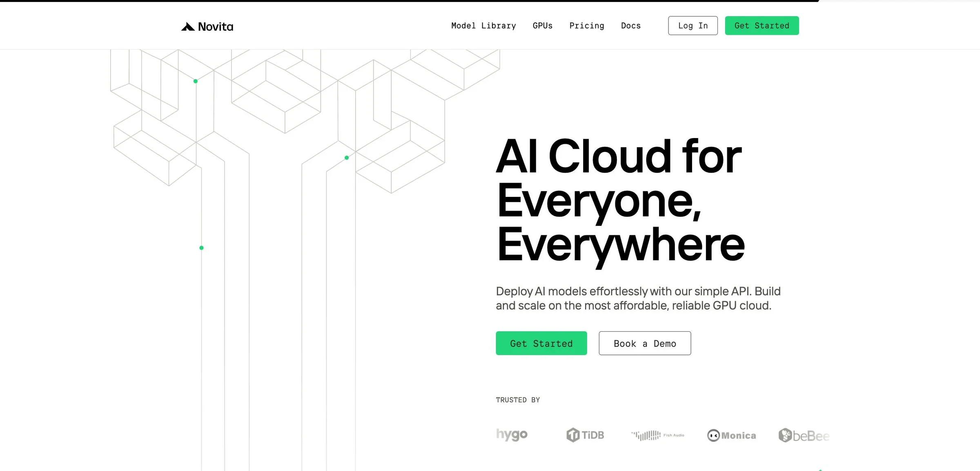
Task: Click the hero Get Started button
Action: pos(541,343)
